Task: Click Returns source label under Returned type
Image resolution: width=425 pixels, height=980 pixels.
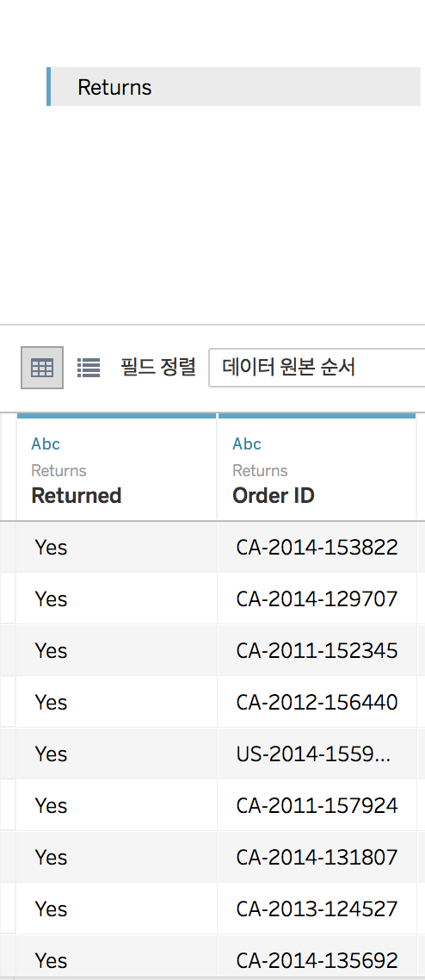Action: pos(59,471)
